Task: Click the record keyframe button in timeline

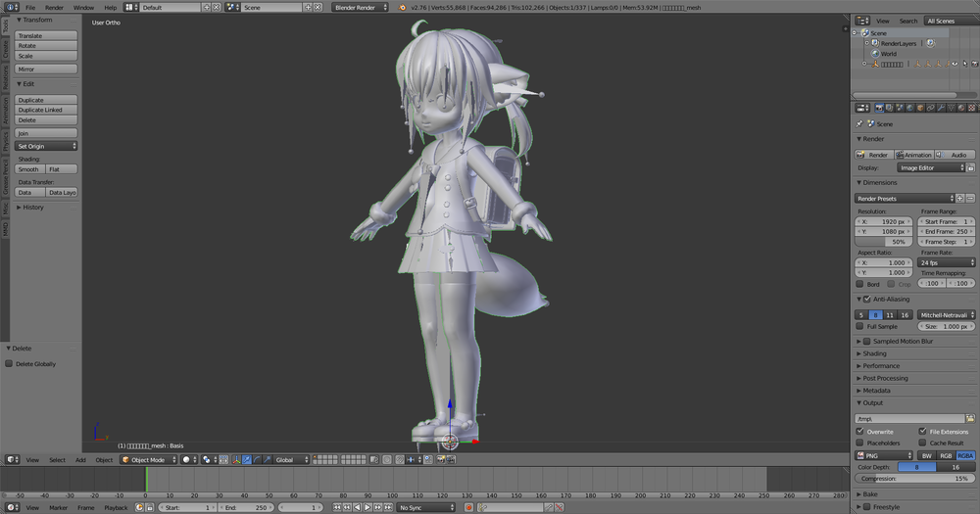Action: [468, 508]
